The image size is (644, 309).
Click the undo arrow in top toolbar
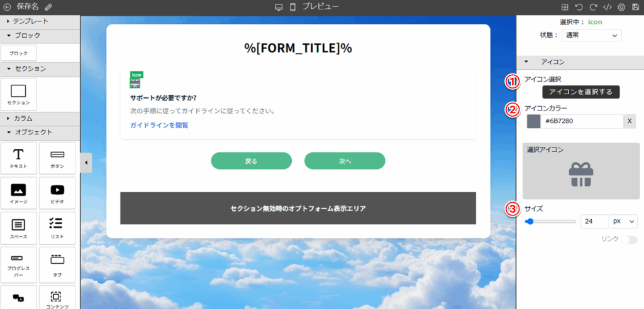tap(579, 7)
